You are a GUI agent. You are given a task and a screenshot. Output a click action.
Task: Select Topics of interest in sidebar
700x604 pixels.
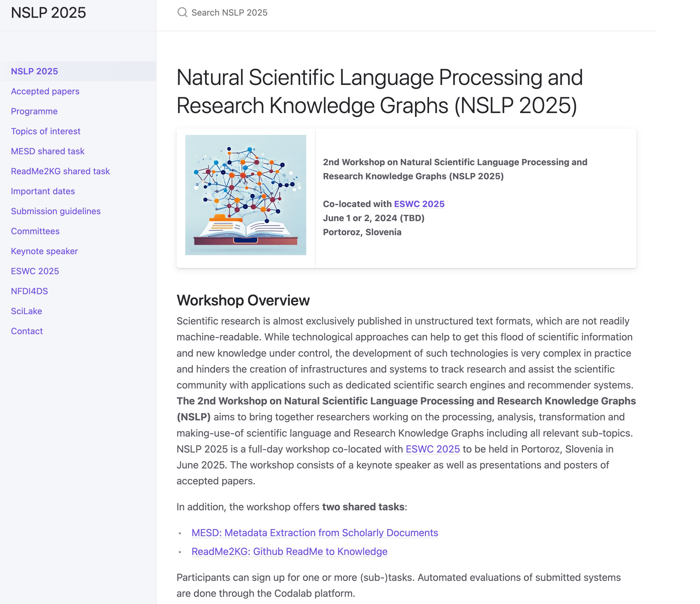[46, 131]
